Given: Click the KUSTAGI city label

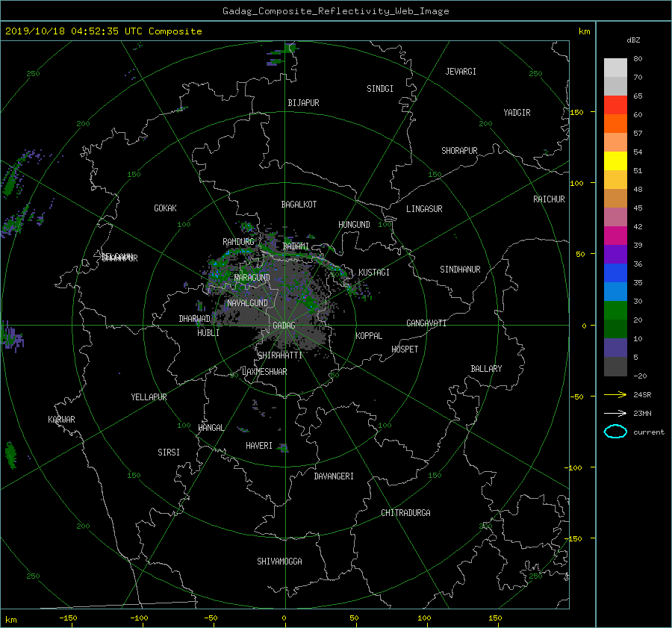Looking at the screenshot, I should click(x=374, y=273).
